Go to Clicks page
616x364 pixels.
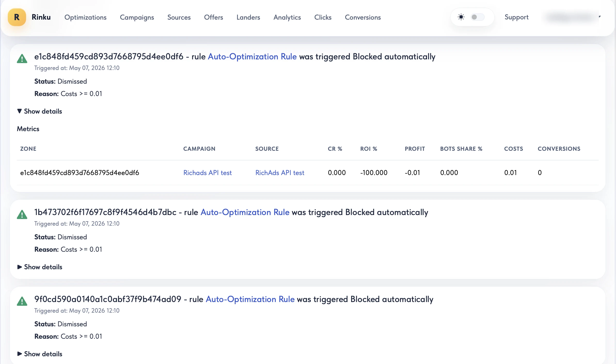(323, 17)
